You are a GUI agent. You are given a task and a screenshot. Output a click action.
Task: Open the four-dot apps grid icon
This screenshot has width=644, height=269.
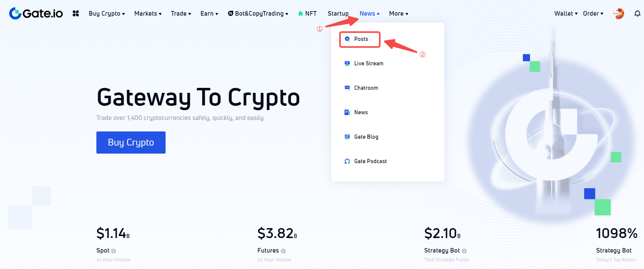point(76,13)
